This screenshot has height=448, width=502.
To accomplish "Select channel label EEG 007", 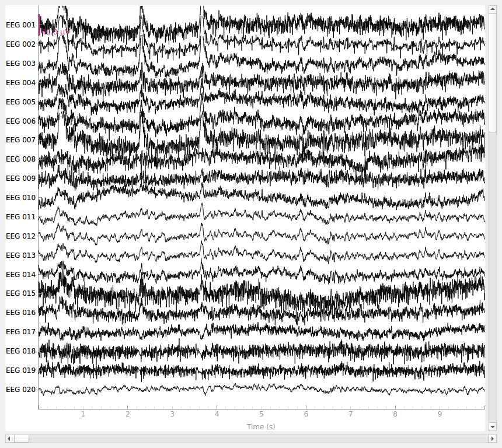I will point(21,140).
